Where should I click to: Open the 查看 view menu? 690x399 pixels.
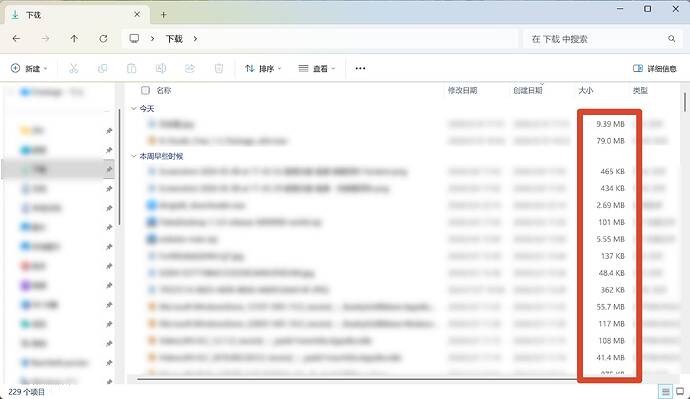coord(317,68)
